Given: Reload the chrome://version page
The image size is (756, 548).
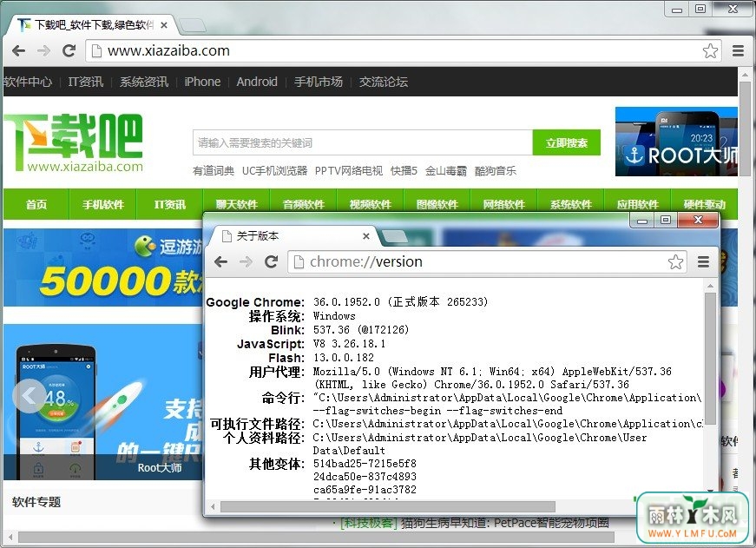Looking at the screenshot, I should [272, 262].
